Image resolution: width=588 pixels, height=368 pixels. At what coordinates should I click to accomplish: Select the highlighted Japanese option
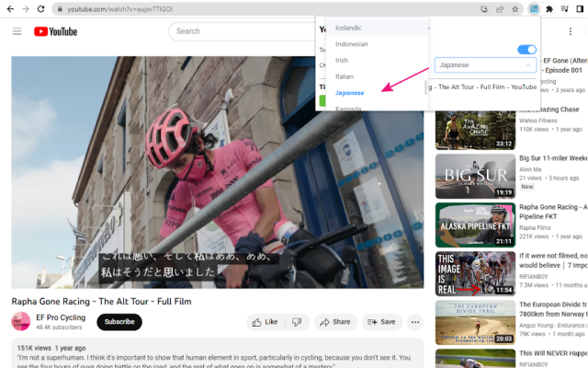tap(377, 93)
